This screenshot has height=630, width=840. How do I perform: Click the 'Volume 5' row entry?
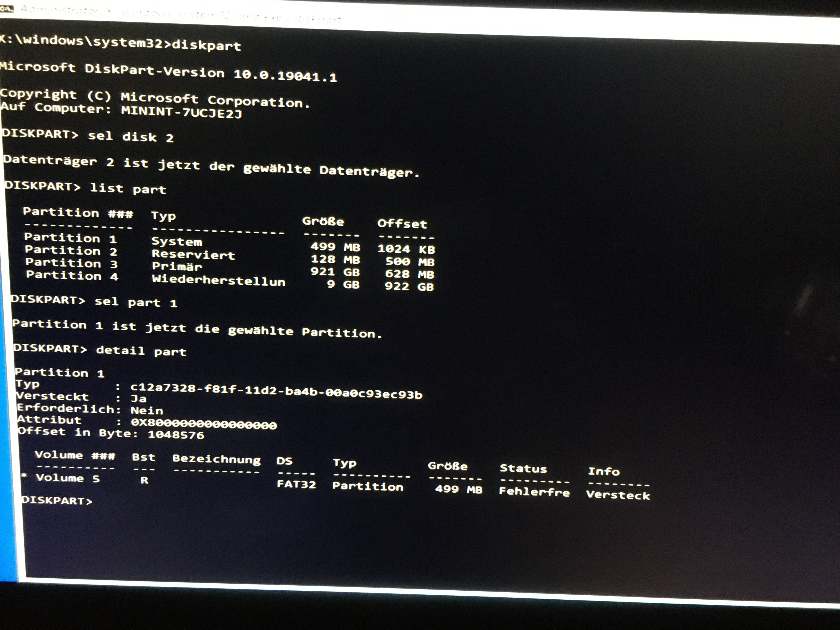click(68, 478)
